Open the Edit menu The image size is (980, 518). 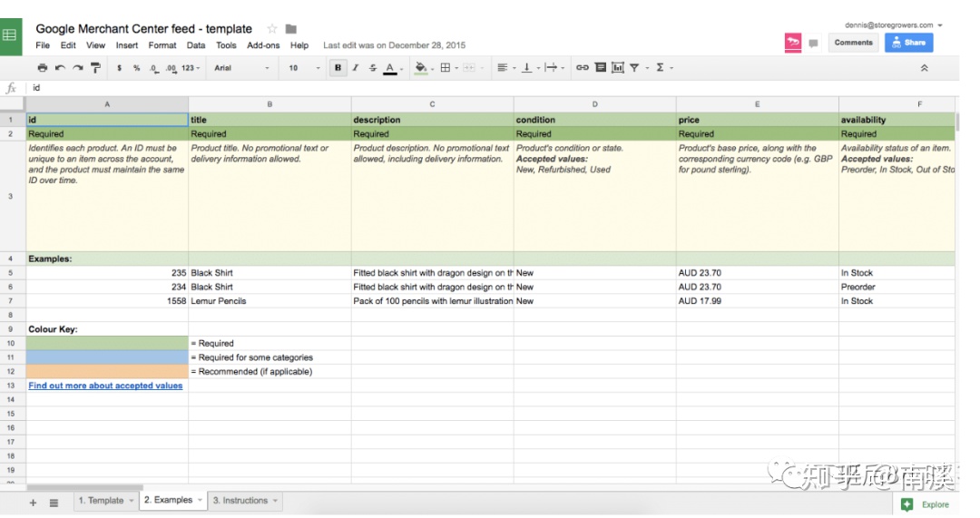tap(68, 45)
